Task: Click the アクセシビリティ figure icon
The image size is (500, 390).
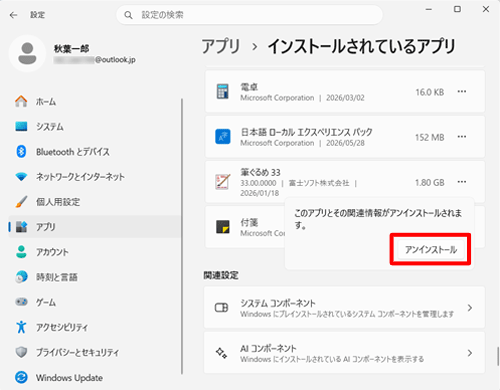Action: 21,327
